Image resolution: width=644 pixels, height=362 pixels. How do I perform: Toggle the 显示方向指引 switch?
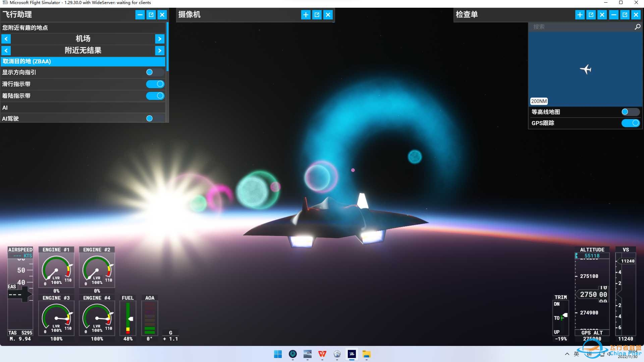155,72
